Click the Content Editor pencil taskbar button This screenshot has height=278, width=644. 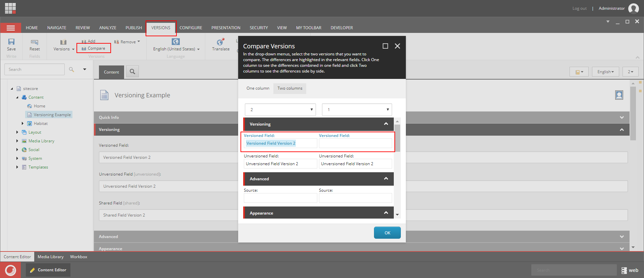pos(48,270)
